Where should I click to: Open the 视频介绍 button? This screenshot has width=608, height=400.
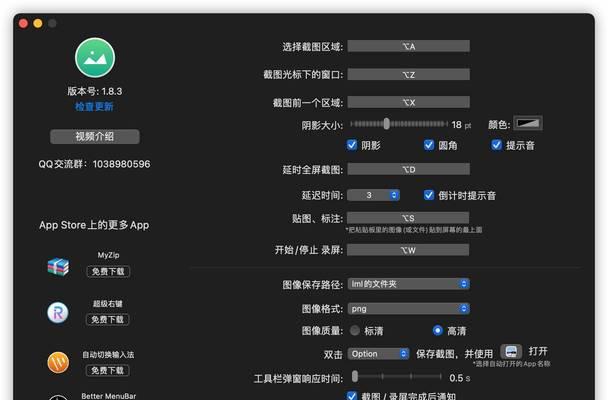pos(95,136)
